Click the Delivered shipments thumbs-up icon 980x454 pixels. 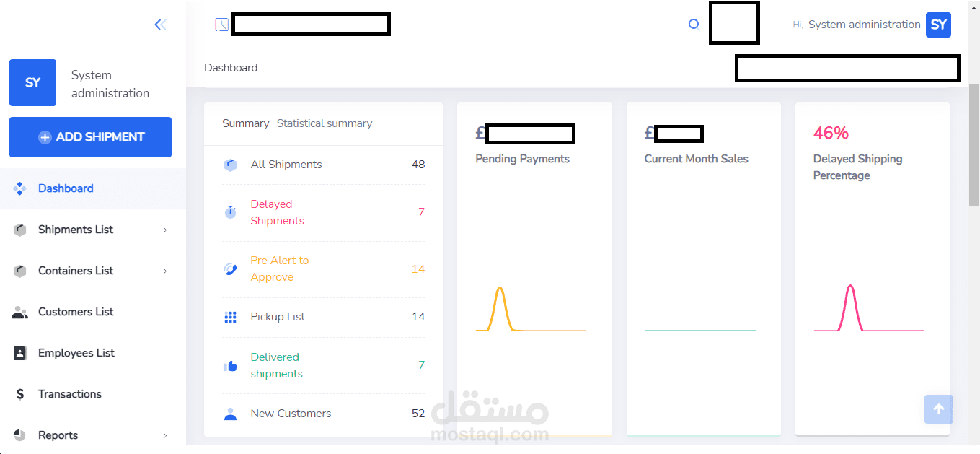point(230,366)
